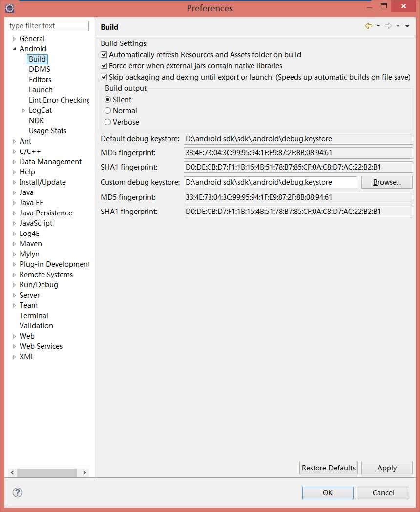This screenshot has width=420, height=512.
Task: Select the Silent build output option
Action: click(108, 100)
